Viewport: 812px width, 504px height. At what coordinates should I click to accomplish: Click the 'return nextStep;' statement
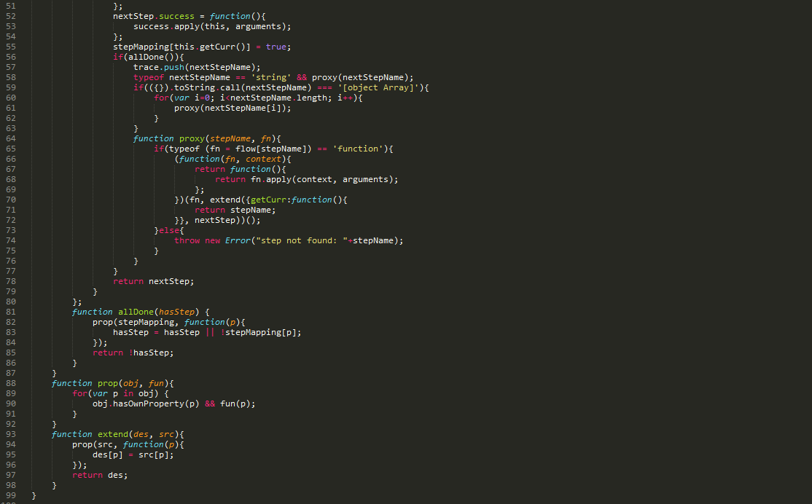coord(154,281)
